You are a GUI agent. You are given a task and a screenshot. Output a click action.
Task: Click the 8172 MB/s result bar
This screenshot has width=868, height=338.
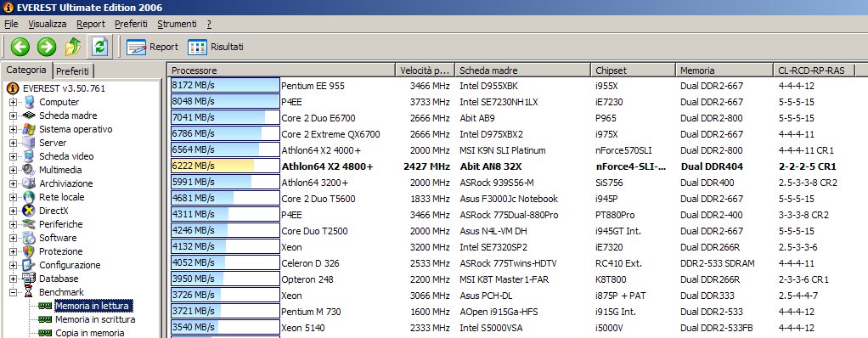(x=225, y=86)
